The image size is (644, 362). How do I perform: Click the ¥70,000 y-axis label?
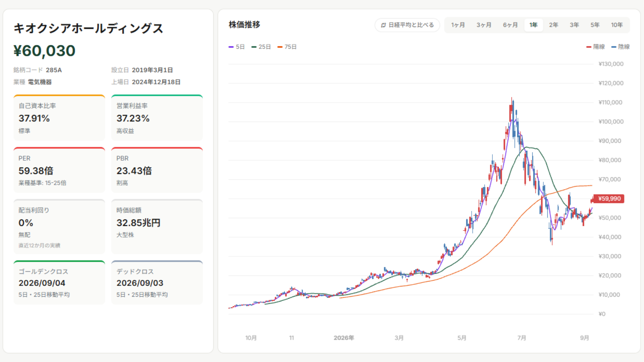click(x=609, y=179)
